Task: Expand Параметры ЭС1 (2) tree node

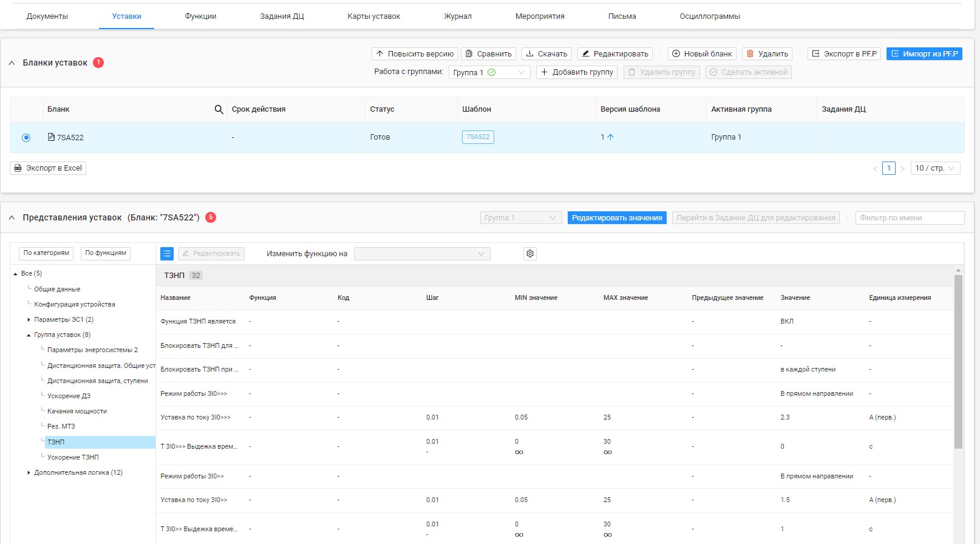Action: 29,319
